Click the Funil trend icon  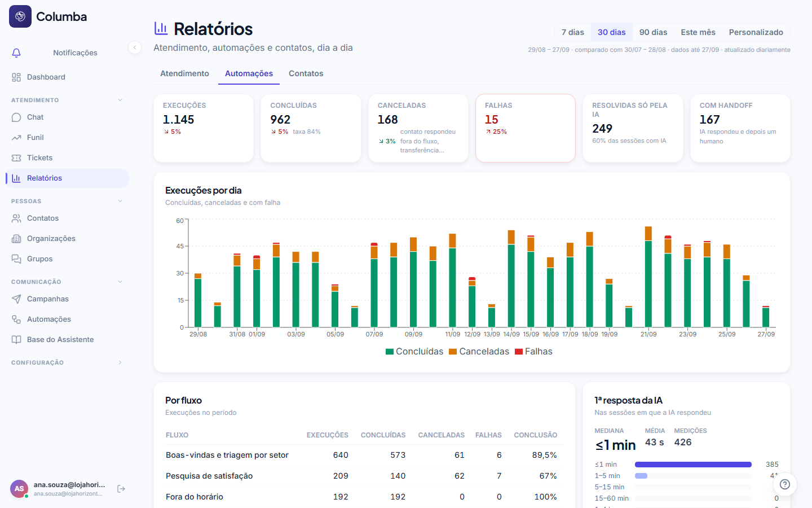16,138
